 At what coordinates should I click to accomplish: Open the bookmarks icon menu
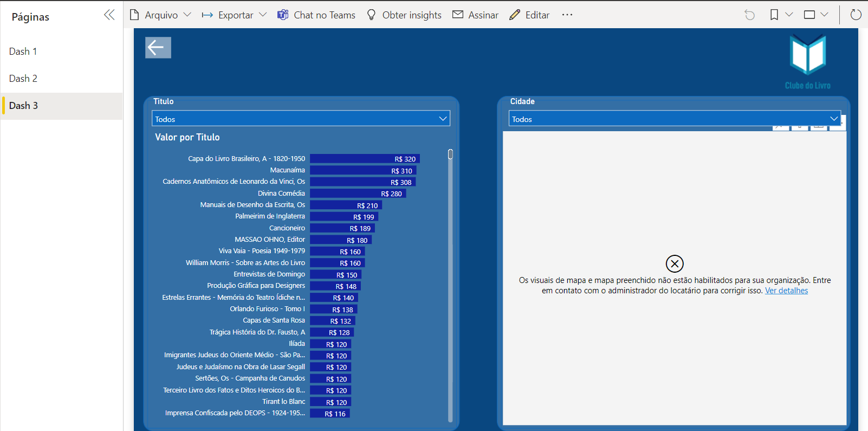coord(774,15)
